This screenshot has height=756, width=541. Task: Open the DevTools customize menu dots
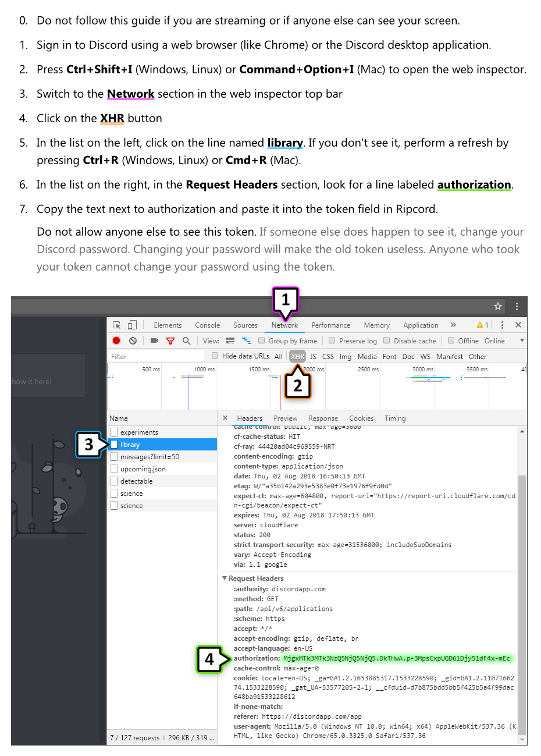pyautogui.click(x=503, y=325)
